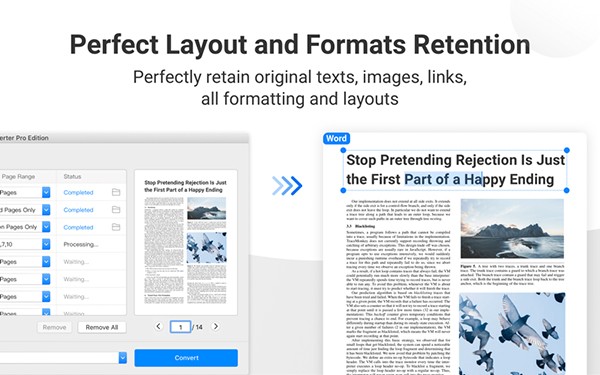Click the mountain landscape image in Word document
The image size is (600, 375).
[512, 228]
